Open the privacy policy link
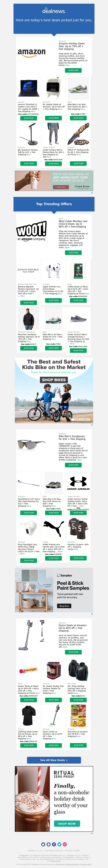 (55, 861)
